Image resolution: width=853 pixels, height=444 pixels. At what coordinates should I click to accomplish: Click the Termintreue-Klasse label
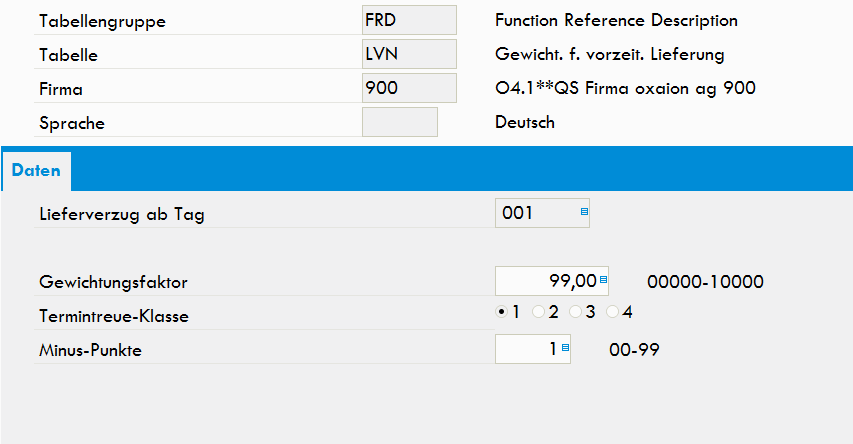114,316
